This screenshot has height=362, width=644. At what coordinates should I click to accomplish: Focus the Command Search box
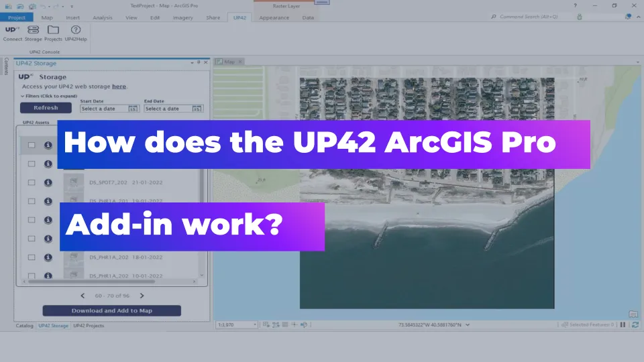(x=531, y=17)
